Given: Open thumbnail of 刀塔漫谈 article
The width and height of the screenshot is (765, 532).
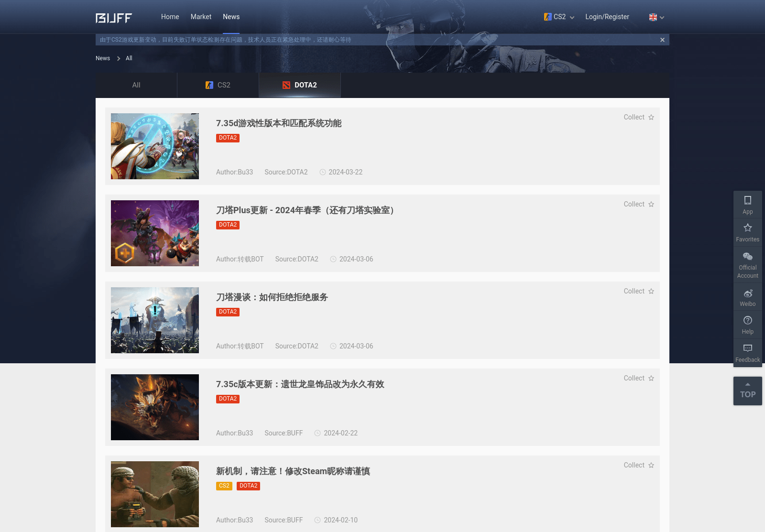Looking at the screenshot, I should pos(155,320).
